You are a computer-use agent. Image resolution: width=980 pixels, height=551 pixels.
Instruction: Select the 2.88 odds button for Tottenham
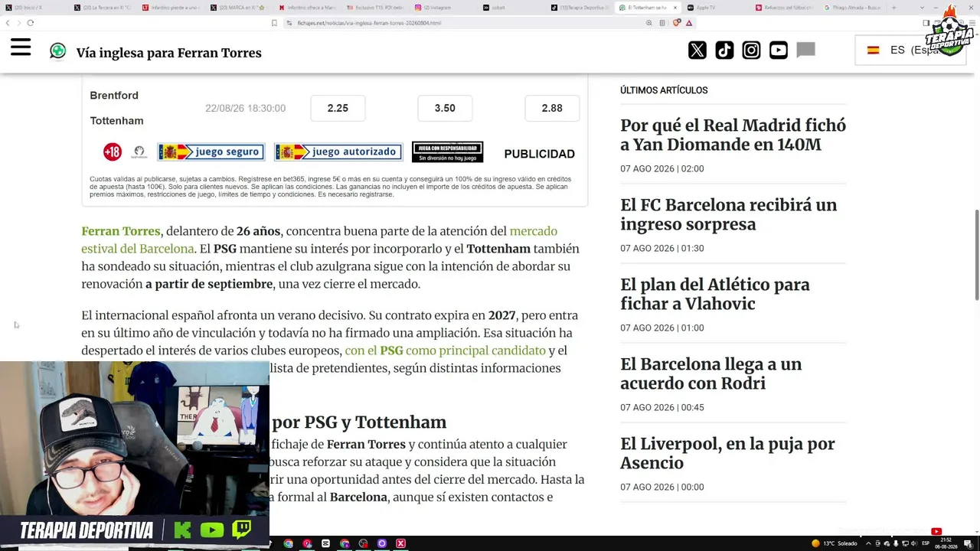tap(552, 108)
